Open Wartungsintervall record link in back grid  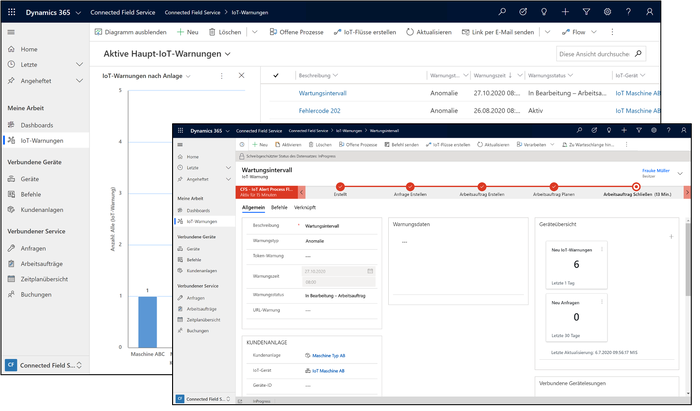point(322,93)
